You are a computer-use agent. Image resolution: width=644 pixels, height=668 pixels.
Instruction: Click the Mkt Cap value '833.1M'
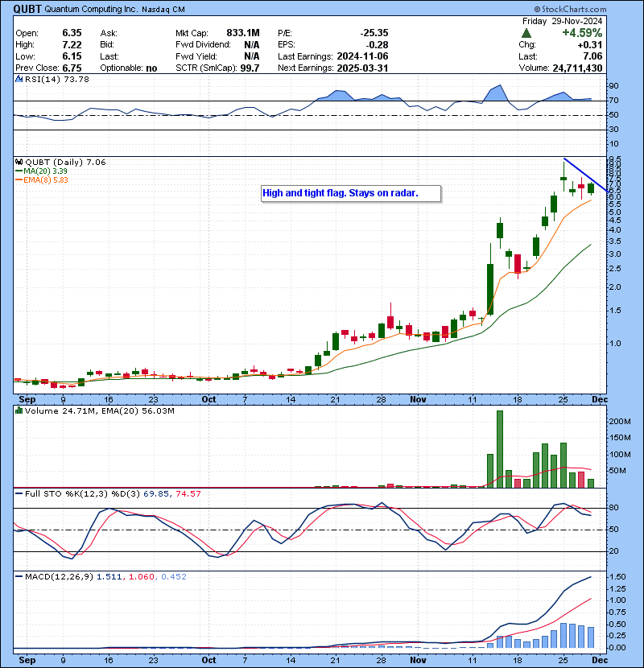(243, 33)
